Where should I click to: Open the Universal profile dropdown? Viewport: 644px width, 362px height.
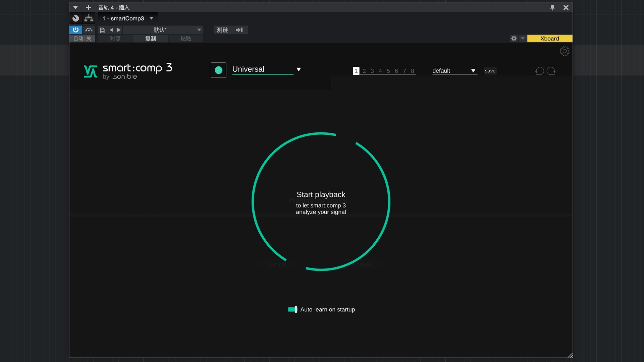(299, 69)
